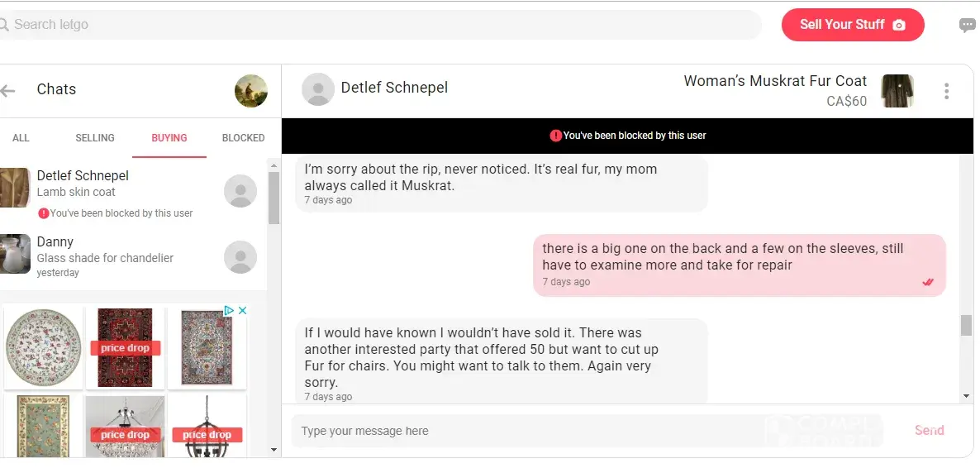Open the messages icon in top bar
980x468 pixels.
click(x=967, y=26)
